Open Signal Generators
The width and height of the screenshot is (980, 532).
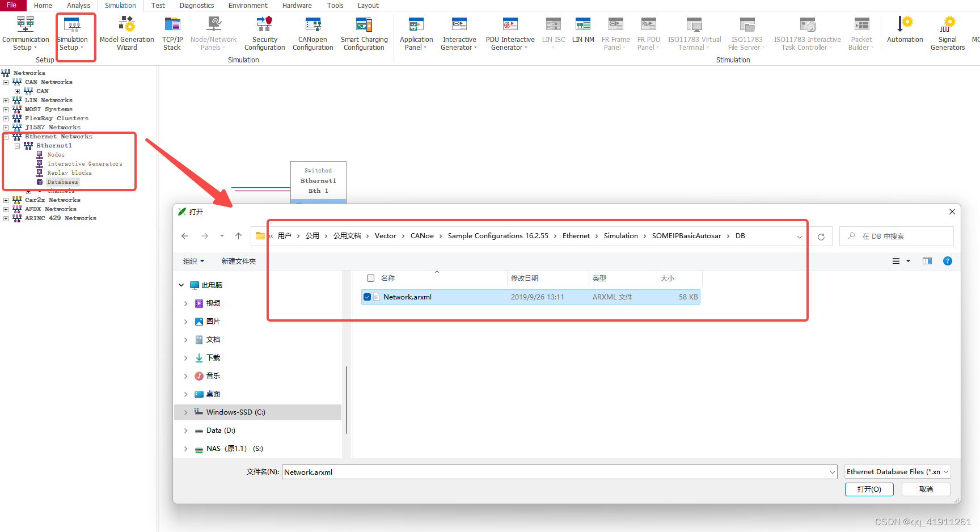tap(948, 33)
